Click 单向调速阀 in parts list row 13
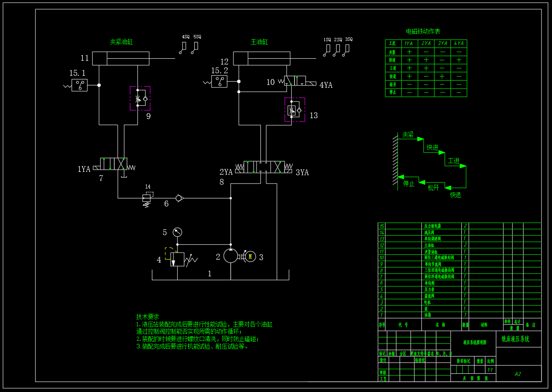 point(433,239)
